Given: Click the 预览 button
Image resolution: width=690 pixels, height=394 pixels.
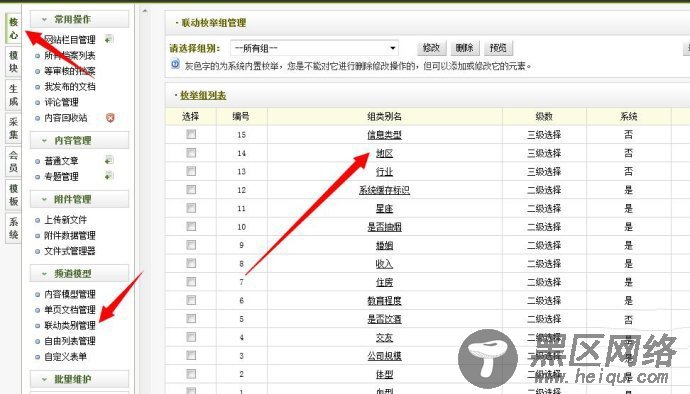Looking at the screenshot, I should (498, 48).
